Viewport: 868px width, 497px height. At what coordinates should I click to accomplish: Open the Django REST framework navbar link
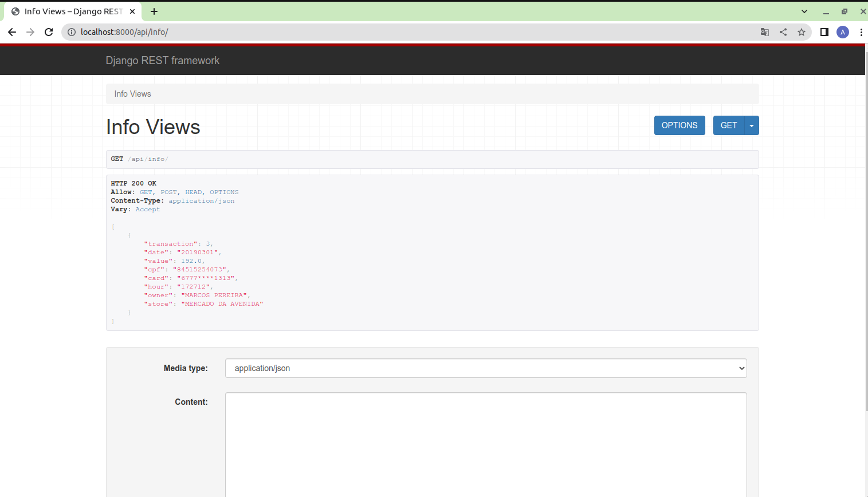[x=163, y=60]
